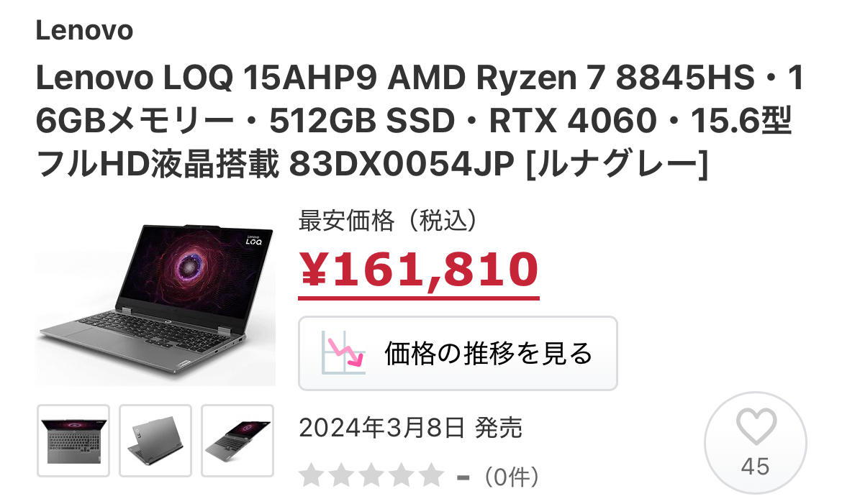The image size is (842, 504).
Task: Click the favorite count 45
Action: [755, 466]
